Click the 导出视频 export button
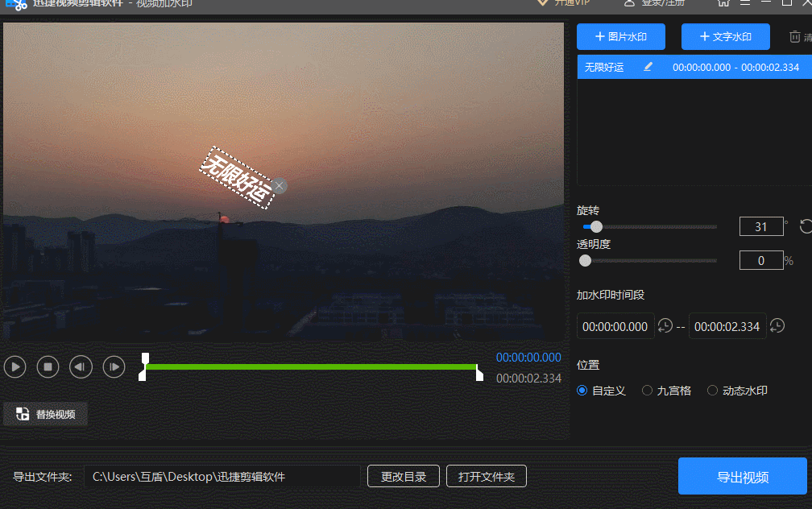Image resolution: width=812 pixels, height=509 pixels. coord(742,476)
